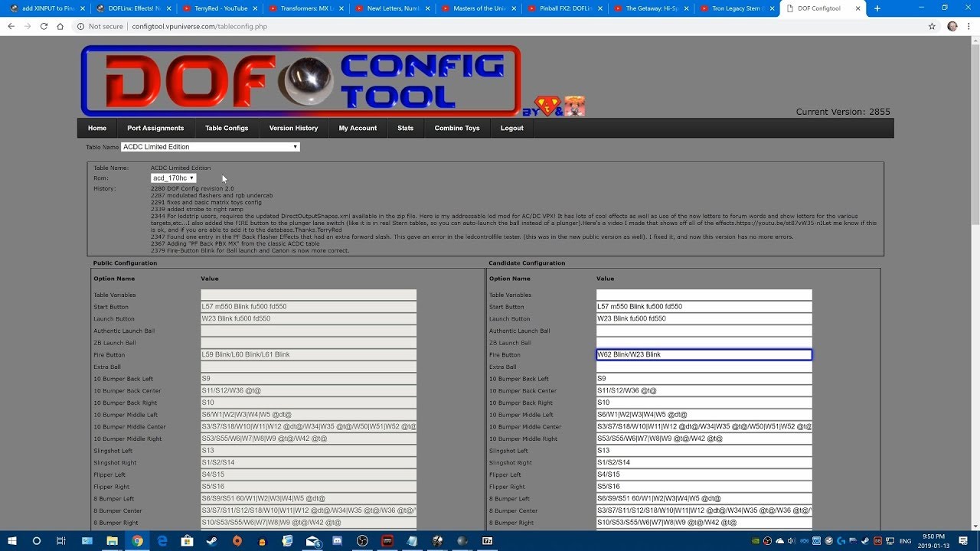Open the Mail app on the taskbar
The height and width of the screenshot is (551, 980).
(312, 540)
